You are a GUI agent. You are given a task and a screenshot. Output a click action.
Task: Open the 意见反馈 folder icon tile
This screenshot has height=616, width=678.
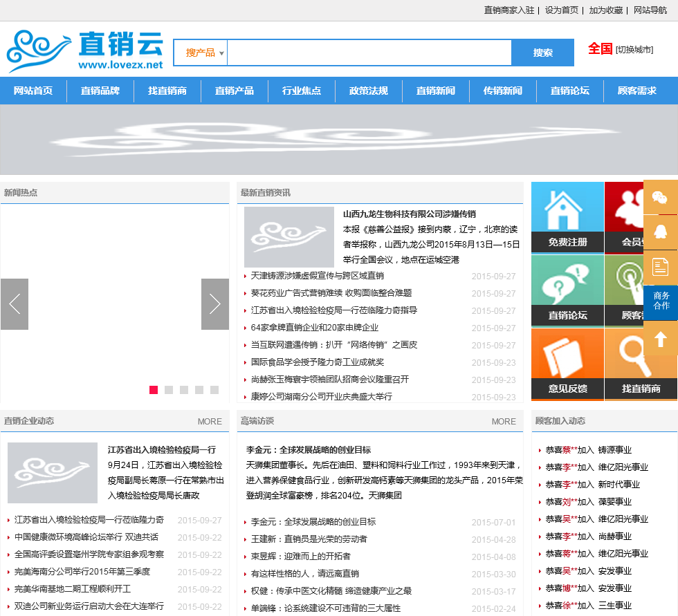click(567, 364)
